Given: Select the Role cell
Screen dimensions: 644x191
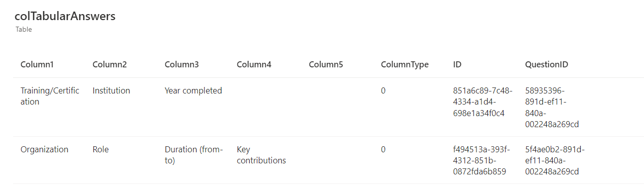Looking at the screenshot, I should [x=100, y=149].
